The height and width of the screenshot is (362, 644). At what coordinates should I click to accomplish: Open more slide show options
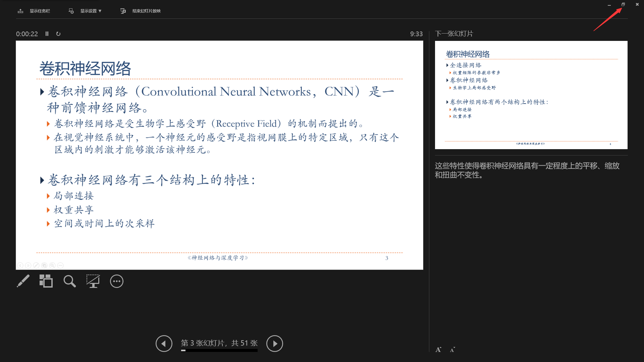(116, 281)
